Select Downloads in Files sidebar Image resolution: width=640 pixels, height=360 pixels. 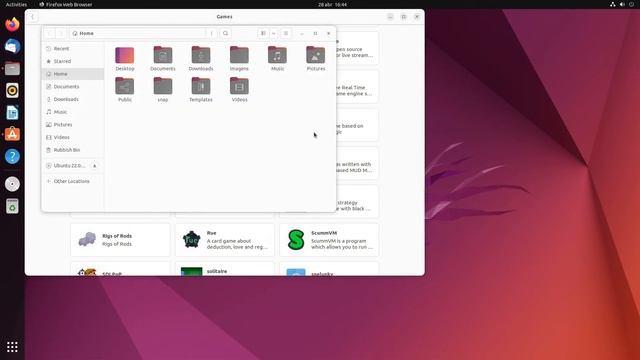pyautogui.click(x=73, y=99)
